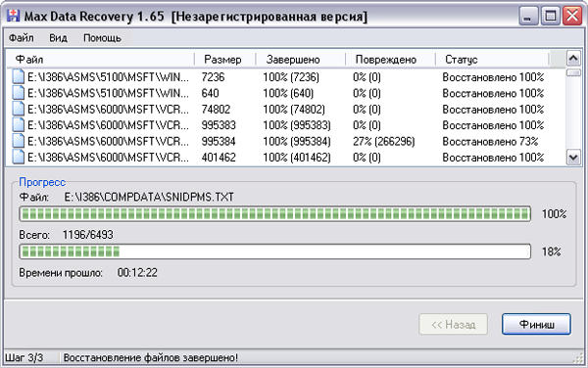Maximize the Max Data Recovery window
Viewport: 588px width, 368px height.
coord(550,16)
